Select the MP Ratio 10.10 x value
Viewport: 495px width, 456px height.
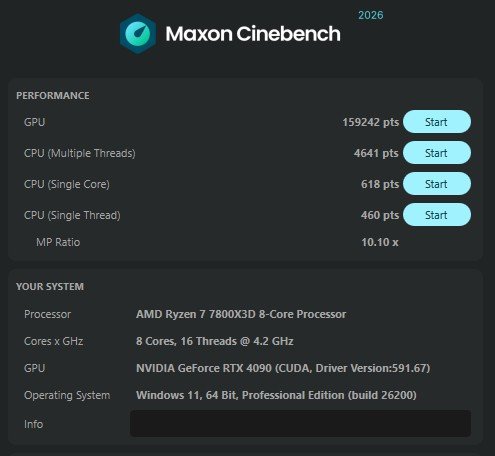point(380,242)
